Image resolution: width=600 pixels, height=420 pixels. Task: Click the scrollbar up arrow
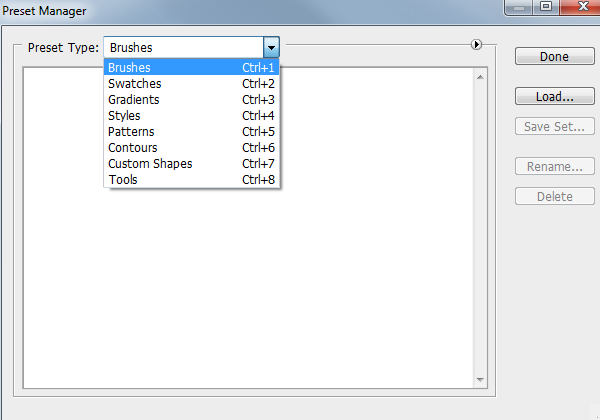point(480,77)
